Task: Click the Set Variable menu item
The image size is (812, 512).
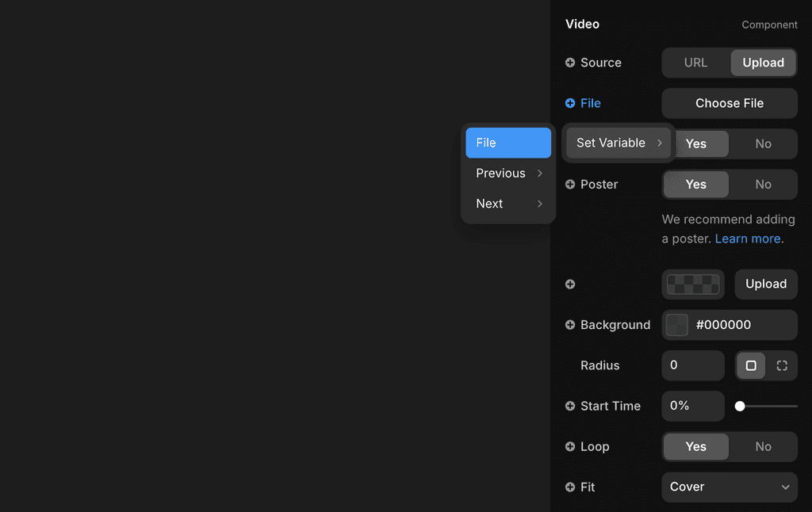Action: click(x=617, y=143)
